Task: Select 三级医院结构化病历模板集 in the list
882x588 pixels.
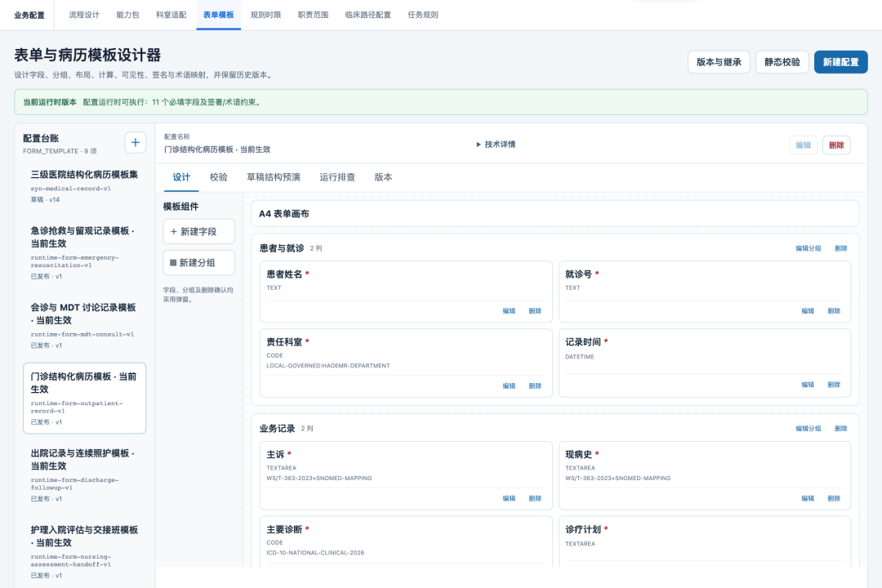Action: 84,186
